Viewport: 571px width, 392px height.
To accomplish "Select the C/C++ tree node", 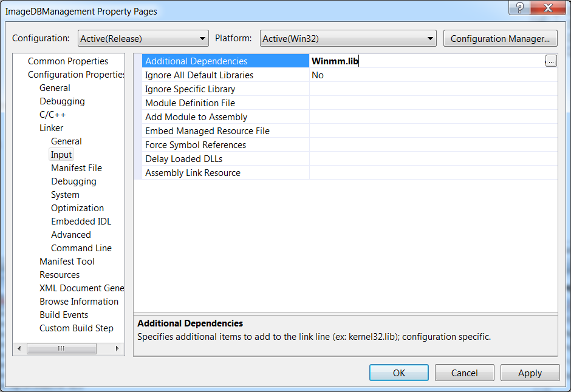I will [x=53, y=115].
